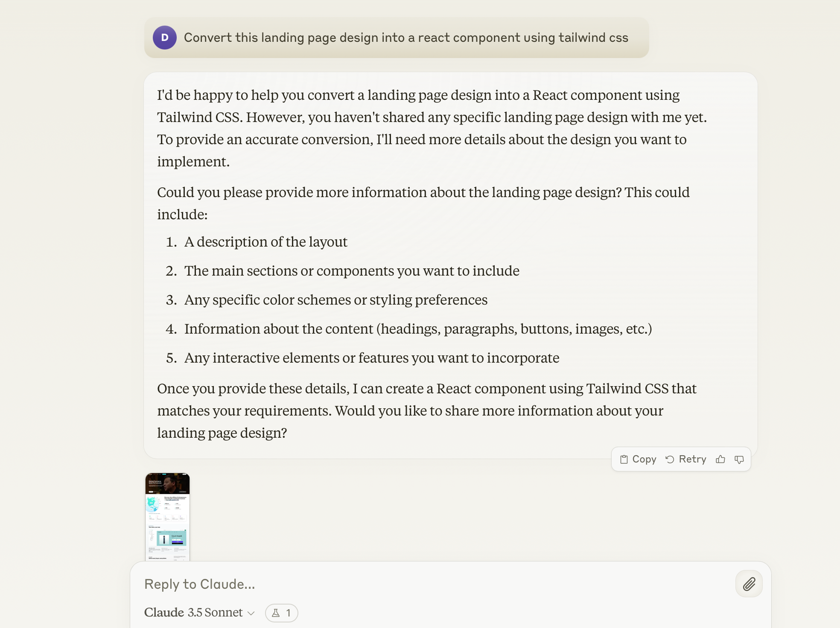
Task: Open the attached landing page image thumbnail
Action: coord(167,517)
